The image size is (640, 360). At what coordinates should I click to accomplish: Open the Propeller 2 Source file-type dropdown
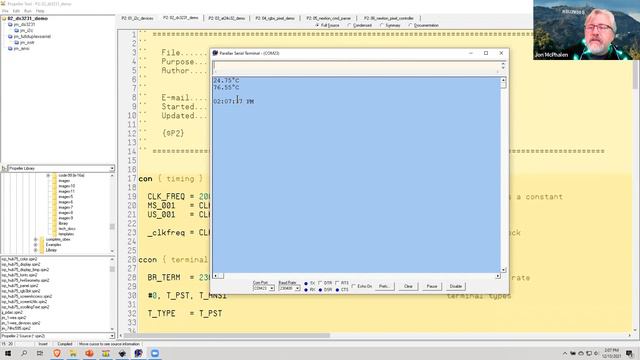(x=112, y=336)
